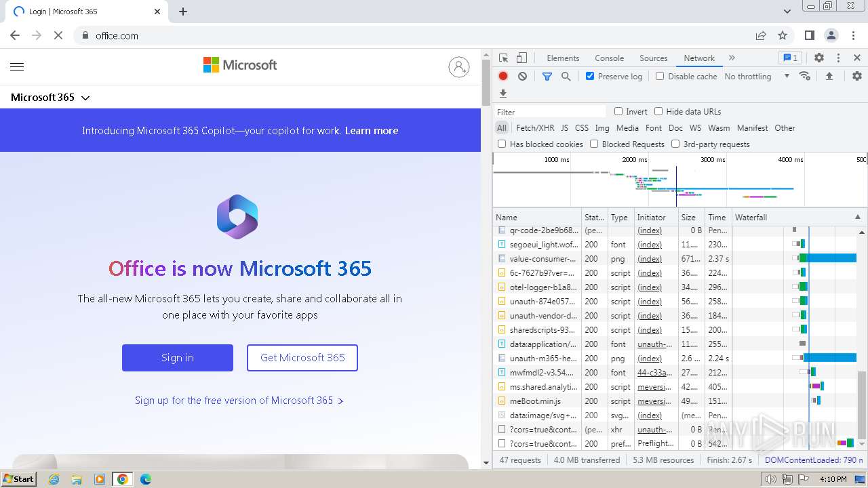Open Internet Explorer from taskbar

click(x=54, y=479)
